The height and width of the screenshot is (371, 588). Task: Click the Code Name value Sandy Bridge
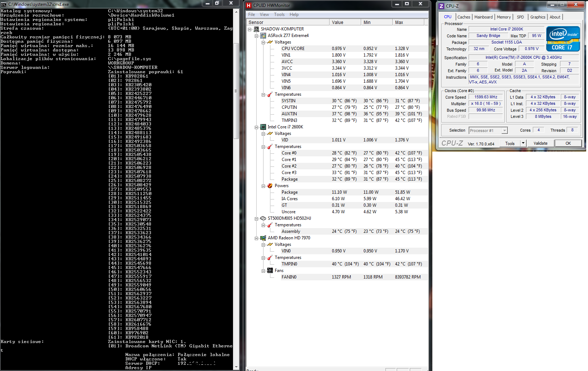(488, 36)
